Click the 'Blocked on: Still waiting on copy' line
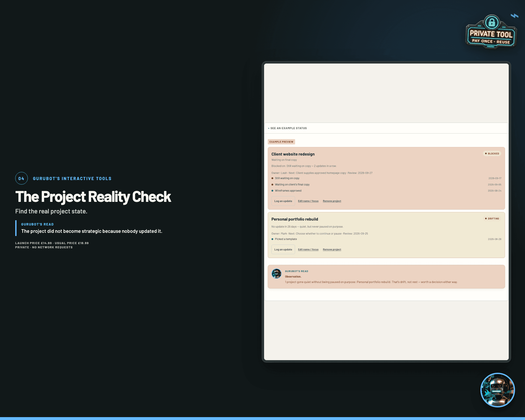This screenshot has width=525, height=420. click(x=304, y=166)
